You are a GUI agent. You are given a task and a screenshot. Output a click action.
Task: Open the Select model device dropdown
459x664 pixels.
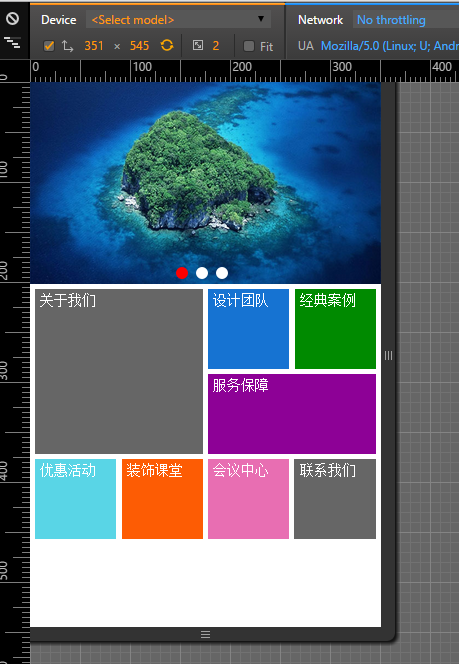(x=178, y=19)
